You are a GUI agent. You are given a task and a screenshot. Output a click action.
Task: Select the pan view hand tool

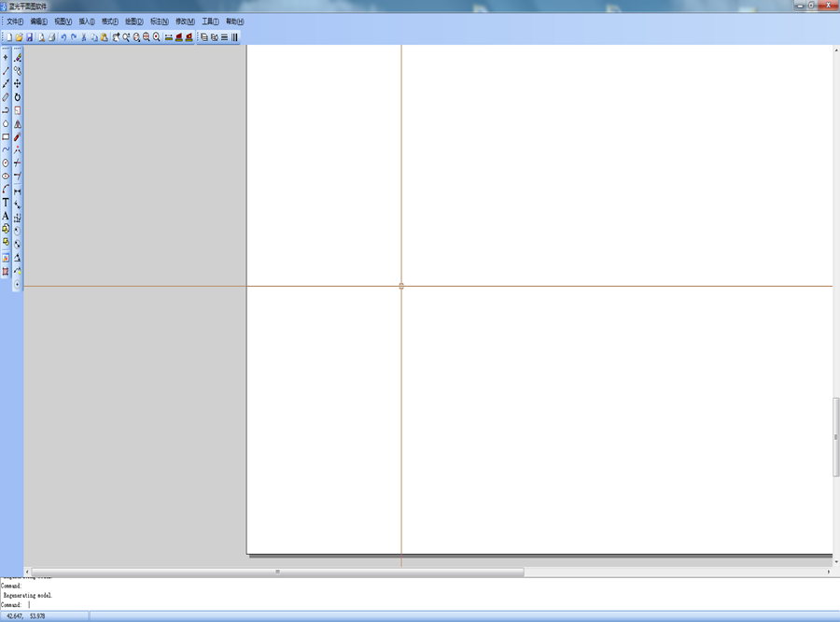[x=117, y=37]
